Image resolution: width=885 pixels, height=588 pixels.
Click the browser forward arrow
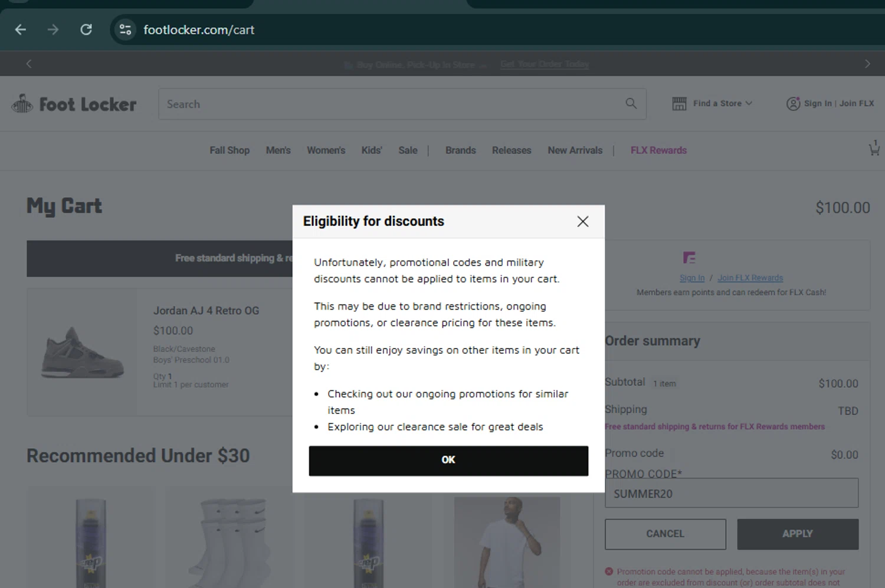tap(53, 29)
